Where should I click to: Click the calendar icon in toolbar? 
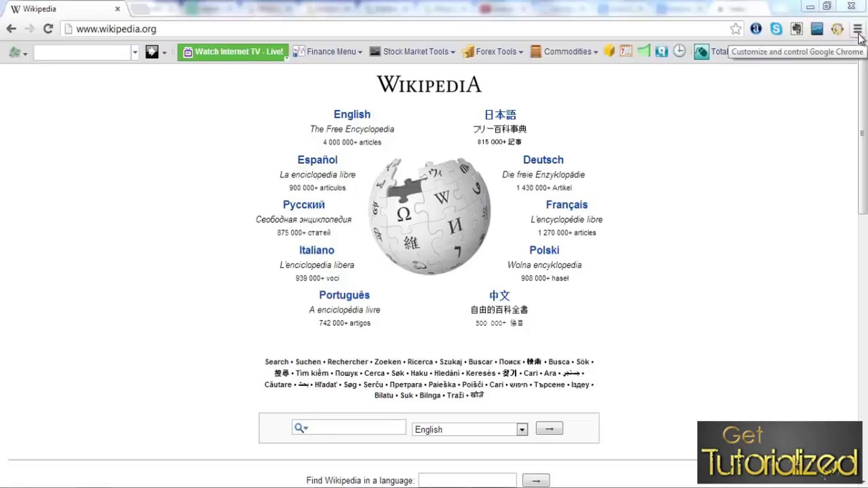(x=626, y=51)
